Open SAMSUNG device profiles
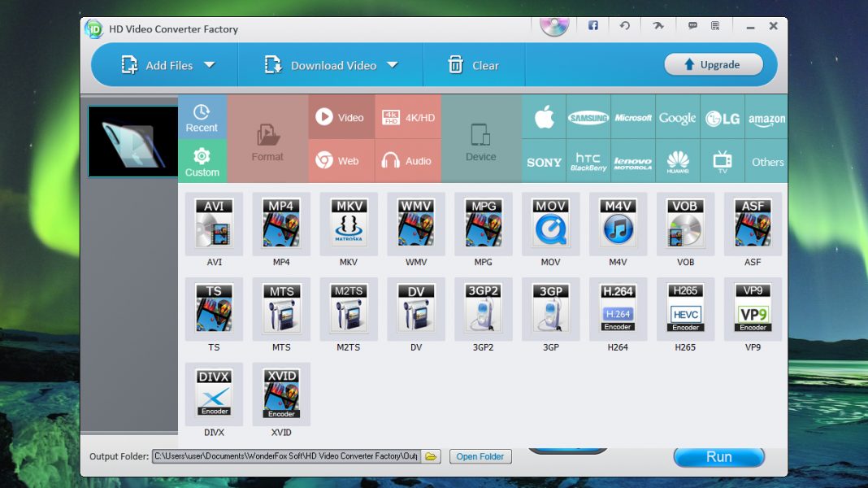Viewport: 868px width, 488px height. [x=588, y=117]
